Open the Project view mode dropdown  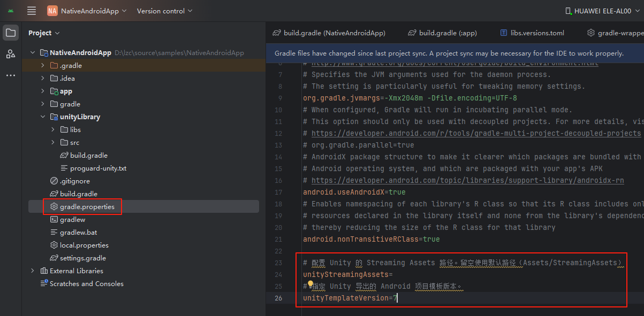coord(44,33)
